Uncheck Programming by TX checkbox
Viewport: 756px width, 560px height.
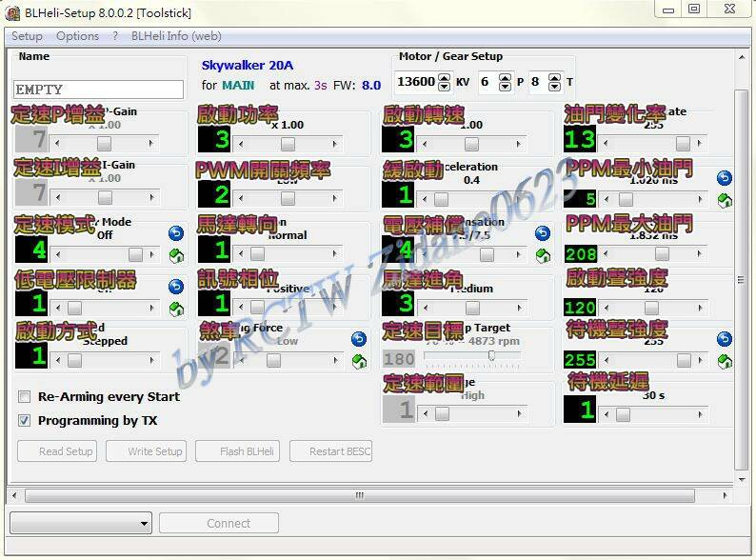point(24,421)
